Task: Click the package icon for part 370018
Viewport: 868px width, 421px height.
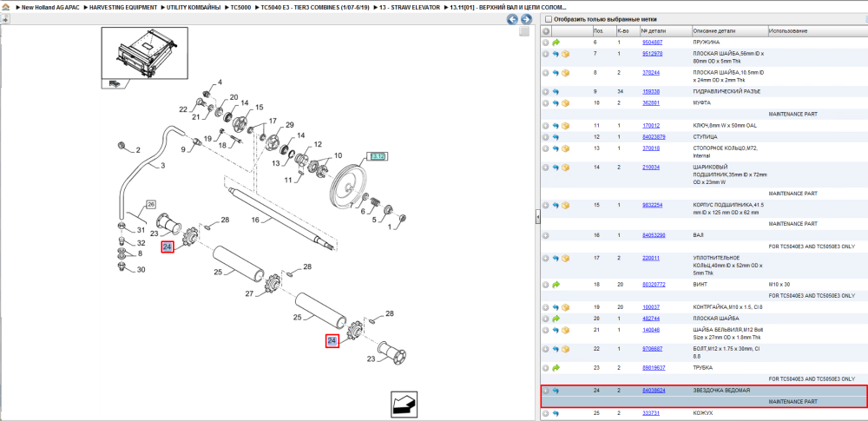Action: tap(565, 148)
